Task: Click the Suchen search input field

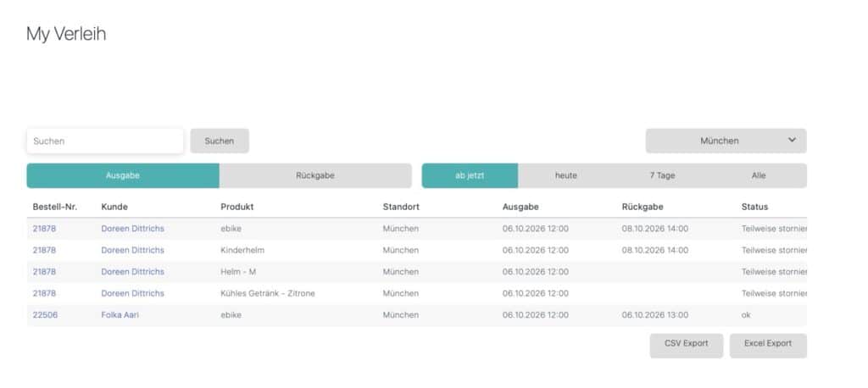Action: click(104, 141)
